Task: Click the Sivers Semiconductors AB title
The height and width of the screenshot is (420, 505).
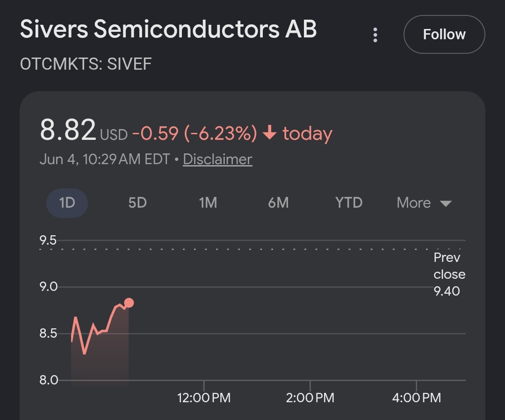Action: (168, 29)
